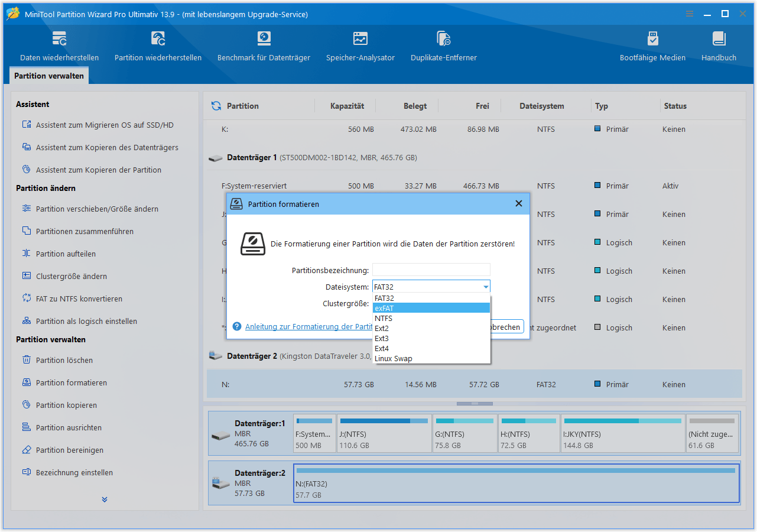The height and width of the screenshot is (532, 757).
Task: Open Daten wiederherstellen tool
Action: click(60, 46)
